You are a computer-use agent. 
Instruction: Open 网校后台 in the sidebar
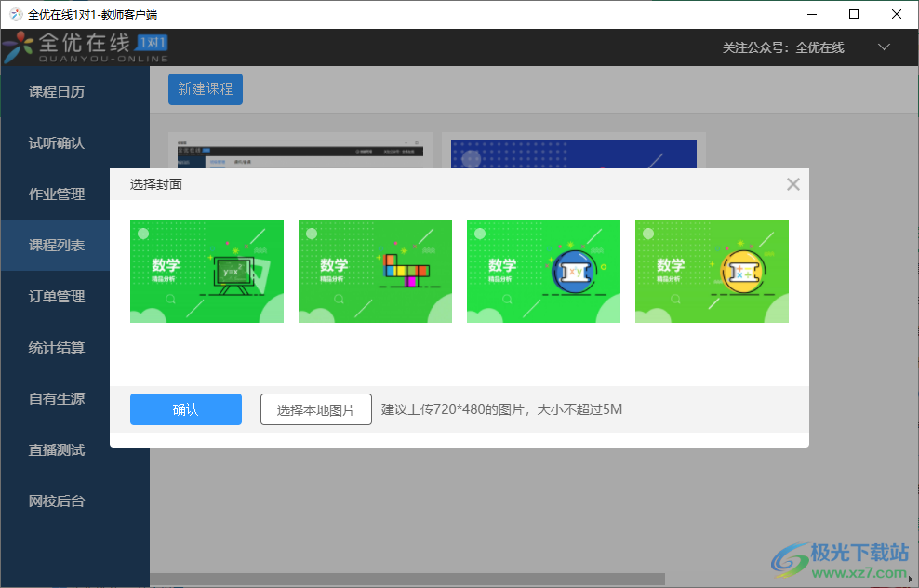pos(57,501)
